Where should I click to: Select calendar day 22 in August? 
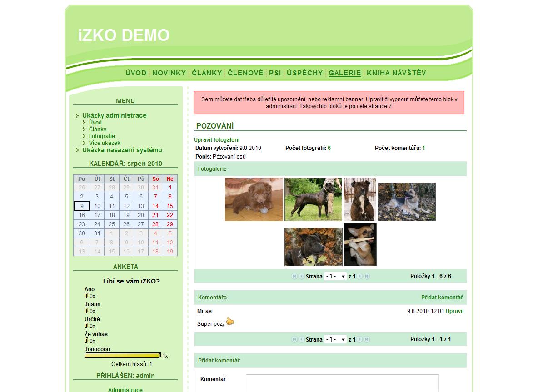(x=170, y=215)
